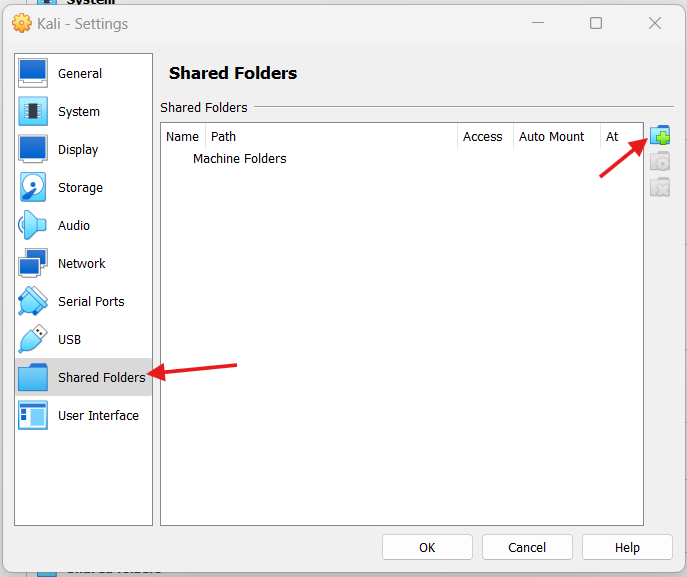Select the Shared Folders category
The height and width of the screenshot is (577, 687).
coord(83,377)
